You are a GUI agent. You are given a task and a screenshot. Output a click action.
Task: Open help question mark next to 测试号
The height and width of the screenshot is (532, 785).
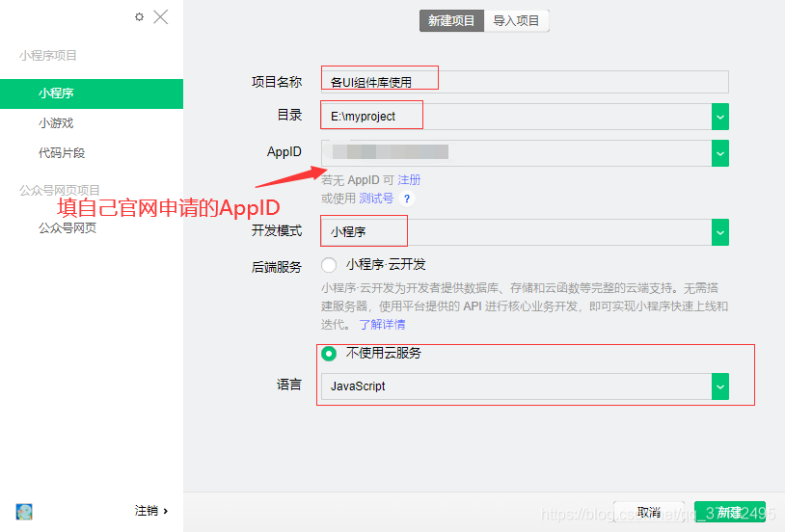point(407,199)
